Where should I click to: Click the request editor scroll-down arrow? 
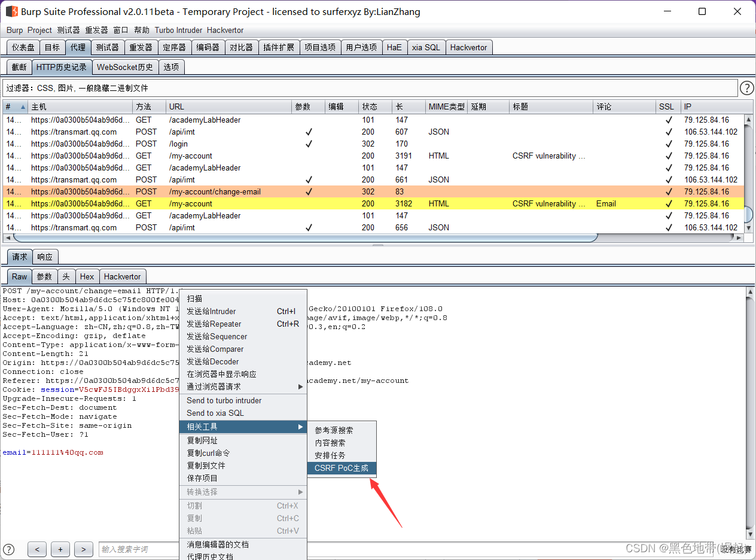pyautogui.click(x=751, y=534)
